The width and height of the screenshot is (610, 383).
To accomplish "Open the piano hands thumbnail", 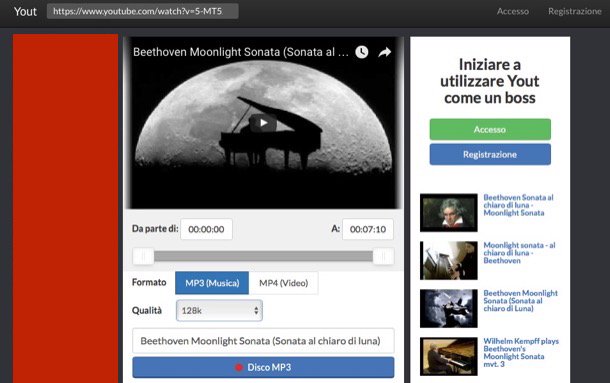I will coord(449,260).
